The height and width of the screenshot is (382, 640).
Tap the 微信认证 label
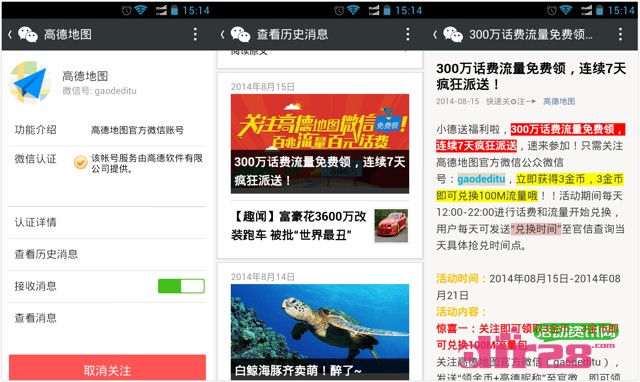[36, 159]
